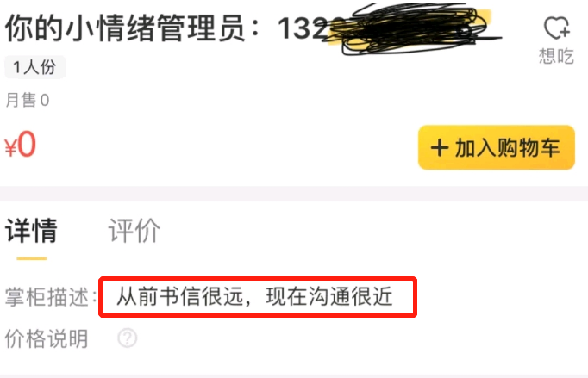Screen dimensions: 588x378
Task: Click the red ¥ currency symbol
Action: click(11, 147)
